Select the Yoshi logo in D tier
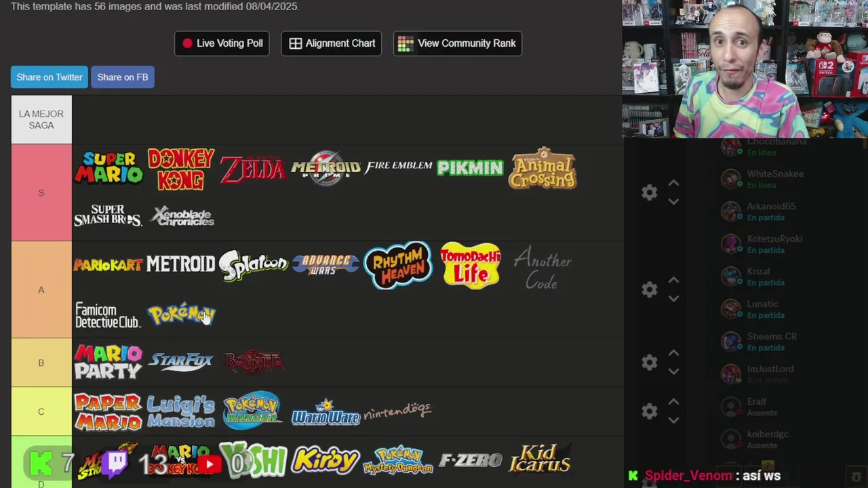The image size is (868, 488). (x=253, y=460)
